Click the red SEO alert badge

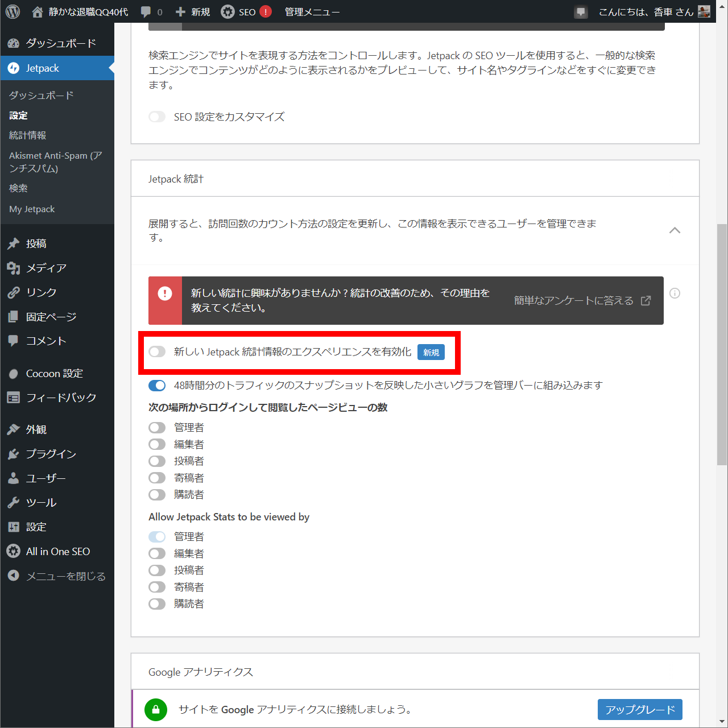pos(266,11)
